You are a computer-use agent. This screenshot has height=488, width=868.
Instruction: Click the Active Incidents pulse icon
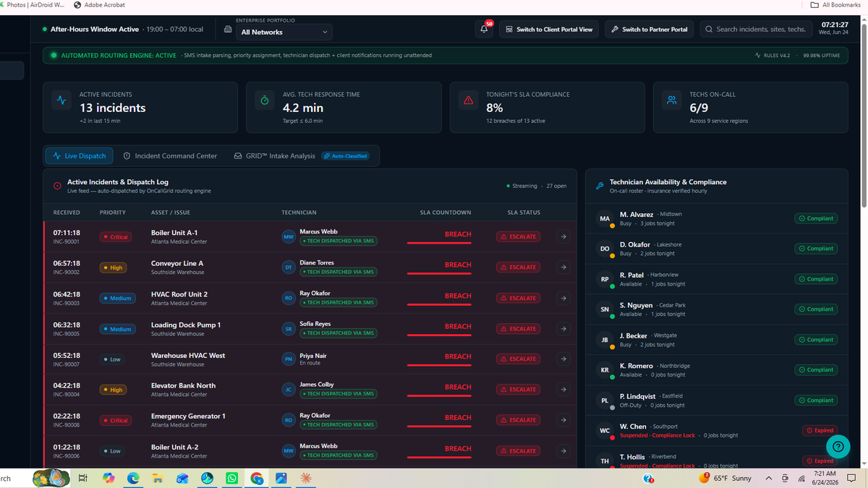(x=61, y=101)
